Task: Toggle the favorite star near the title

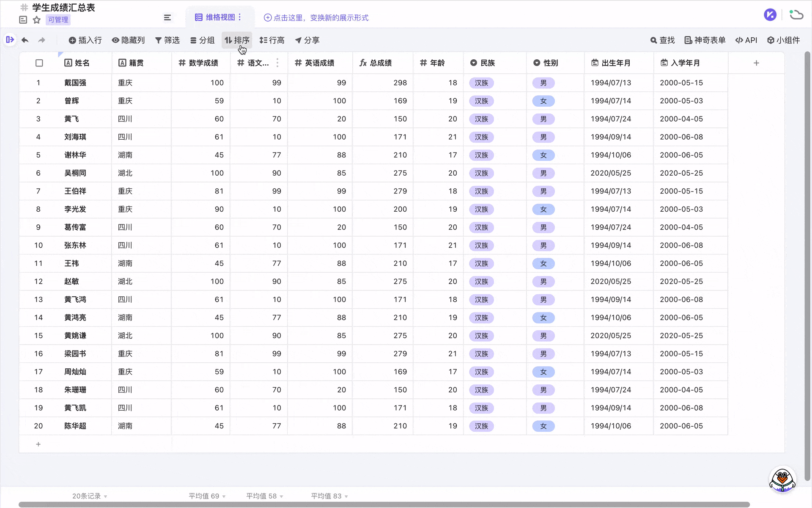Action: (x=36, y=19)
